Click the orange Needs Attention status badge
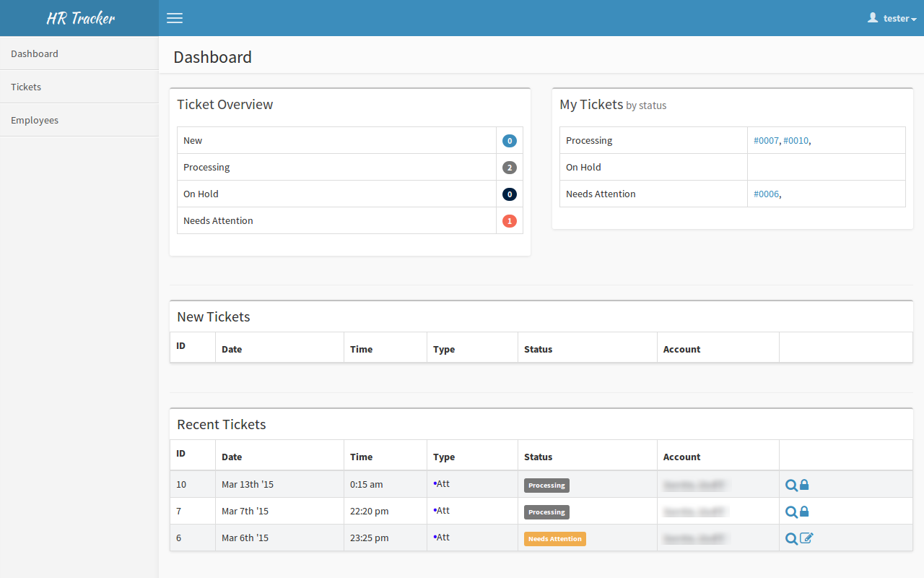Viewport: 924px width, 578px height. (x=554, y=538)
